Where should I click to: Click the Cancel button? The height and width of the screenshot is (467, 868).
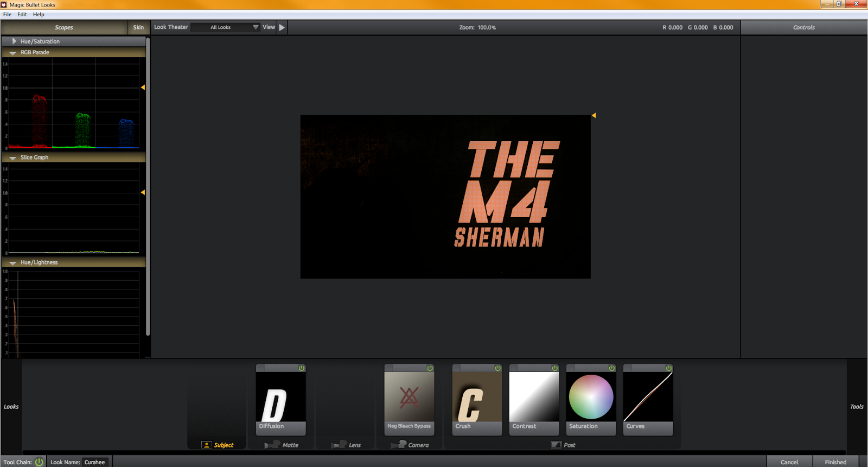(789, 462)
